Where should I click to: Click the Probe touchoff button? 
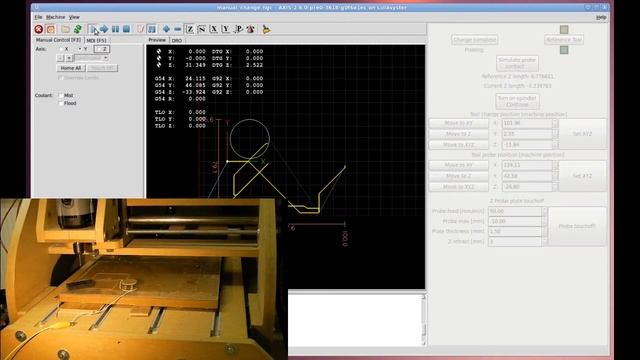(x=577, y=226)
